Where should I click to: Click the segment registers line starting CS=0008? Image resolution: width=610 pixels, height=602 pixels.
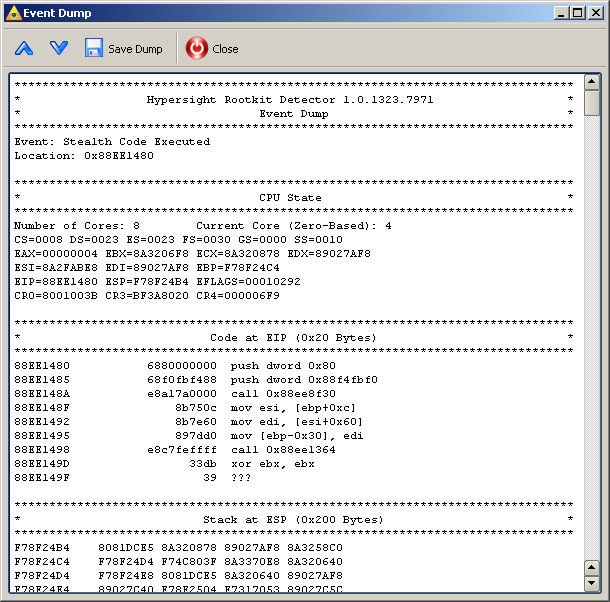[x=179, y=240]
